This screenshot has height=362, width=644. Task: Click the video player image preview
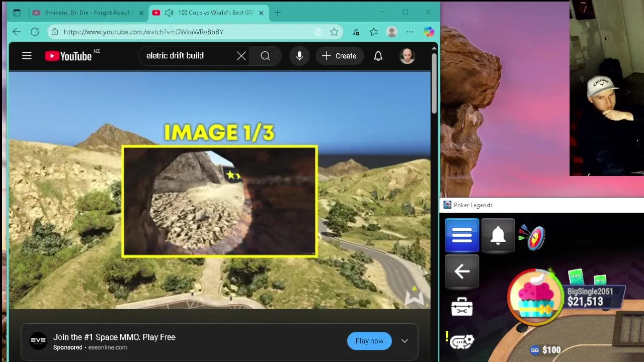[219, 201]
